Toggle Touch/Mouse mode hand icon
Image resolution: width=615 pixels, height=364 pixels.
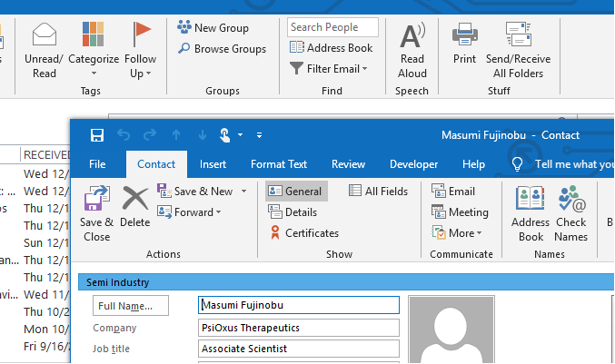tap(224, 135)
